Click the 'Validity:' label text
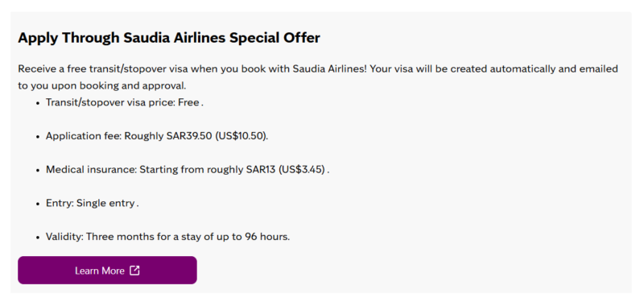644x306 pixels. click(64, 237)
